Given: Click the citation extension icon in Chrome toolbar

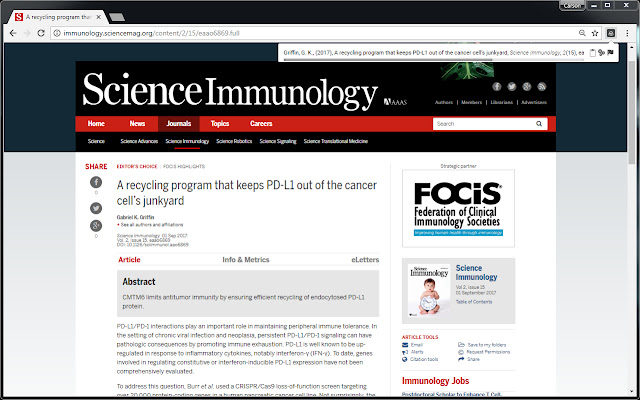Looking at the screenshot, I should point(611,33).
